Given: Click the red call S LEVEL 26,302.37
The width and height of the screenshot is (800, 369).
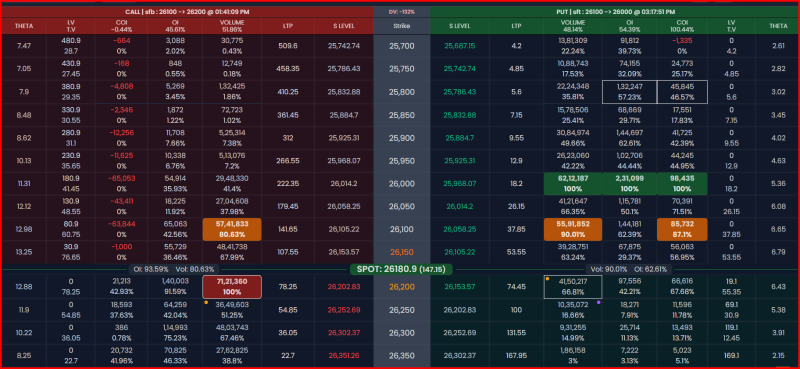Looking at the screenshot, I should (344, 333).
